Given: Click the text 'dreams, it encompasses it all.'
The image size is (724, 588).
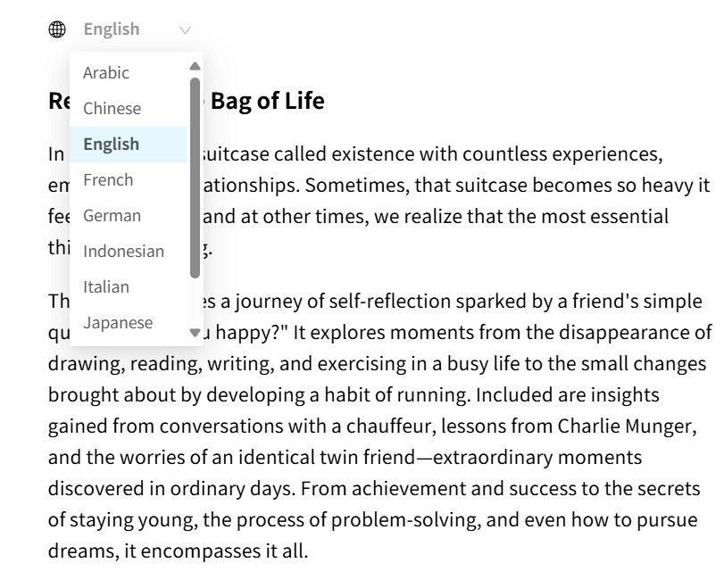Looking at the screenshot, I should 178,551.
